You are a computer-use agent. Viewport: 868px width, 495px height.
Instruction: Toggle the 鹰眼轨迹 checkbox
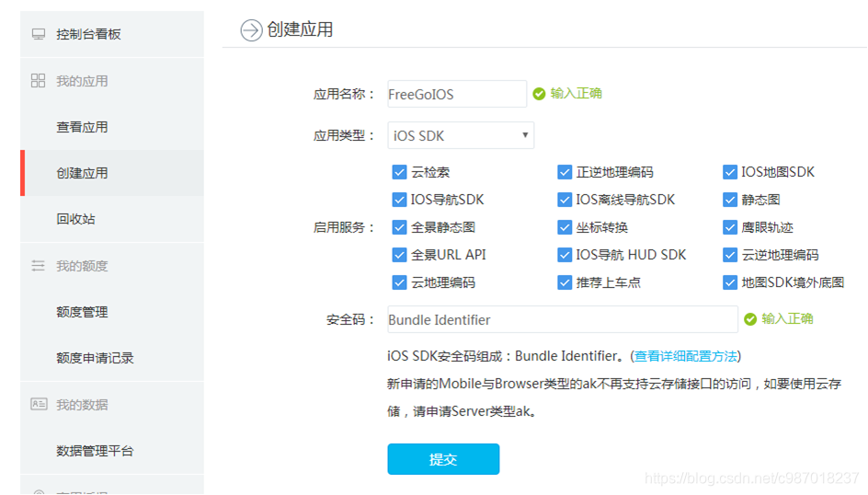pyautogui.click(x=729, y=227)
